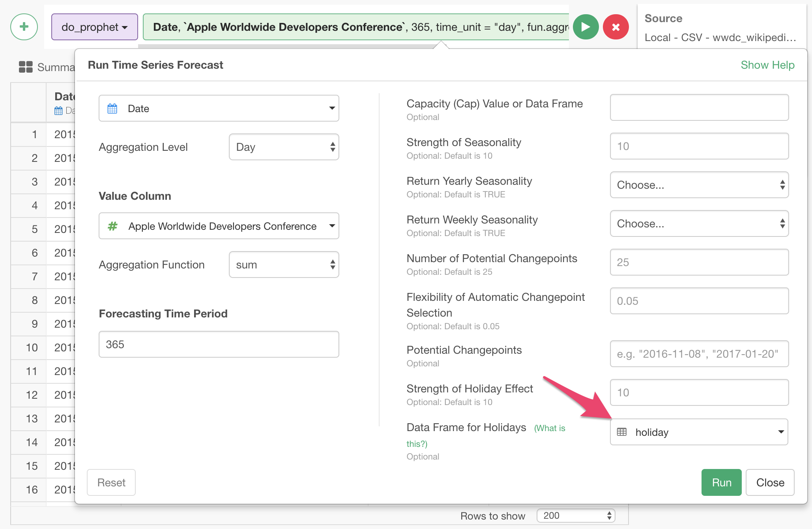Open the Aggregation Level Day dropdown
This screenshot has width=812, height=529.
[x=284, y=147]
